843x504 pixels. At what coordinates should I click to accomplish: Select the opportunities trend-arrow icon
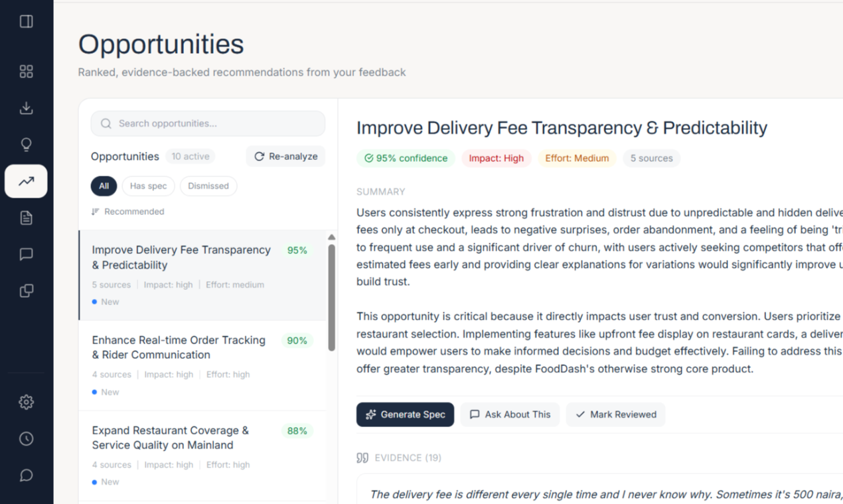(x=27, y=181)
